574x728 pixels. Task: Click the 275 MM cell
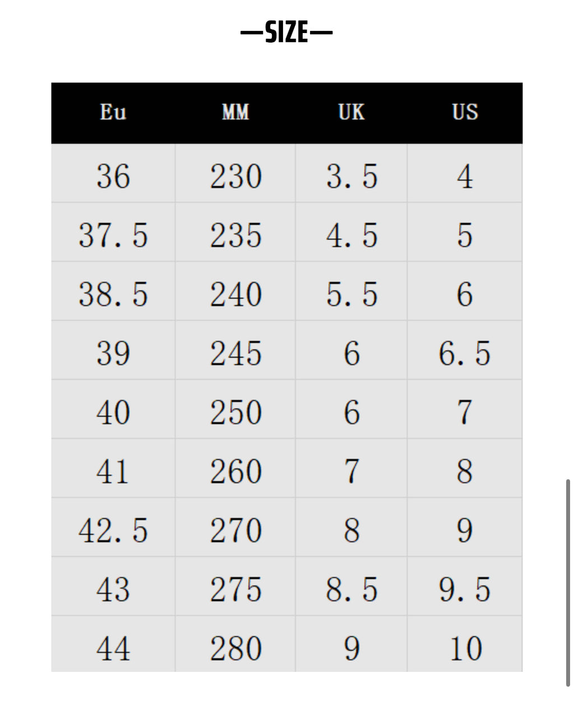tap(235, 590)
